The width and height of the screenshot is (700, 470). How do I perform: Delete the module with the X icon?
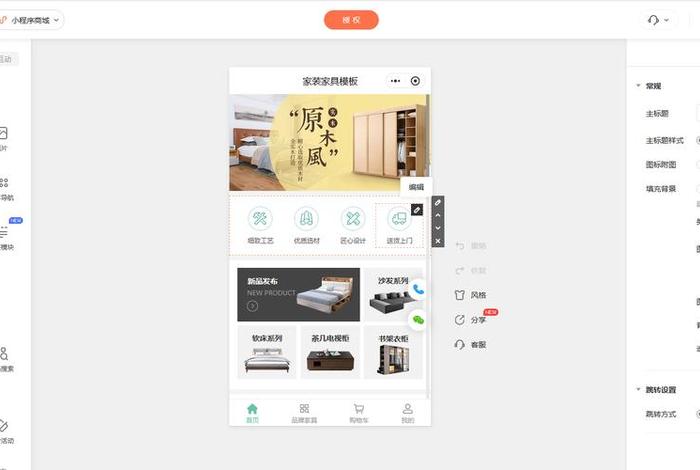438,241
